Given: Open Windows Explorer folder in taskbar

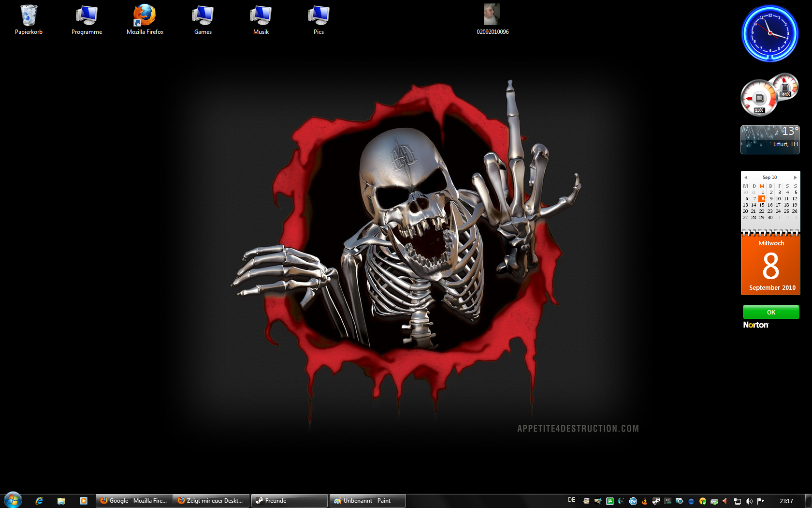Looking at the screenshot, I should point(61,501).
